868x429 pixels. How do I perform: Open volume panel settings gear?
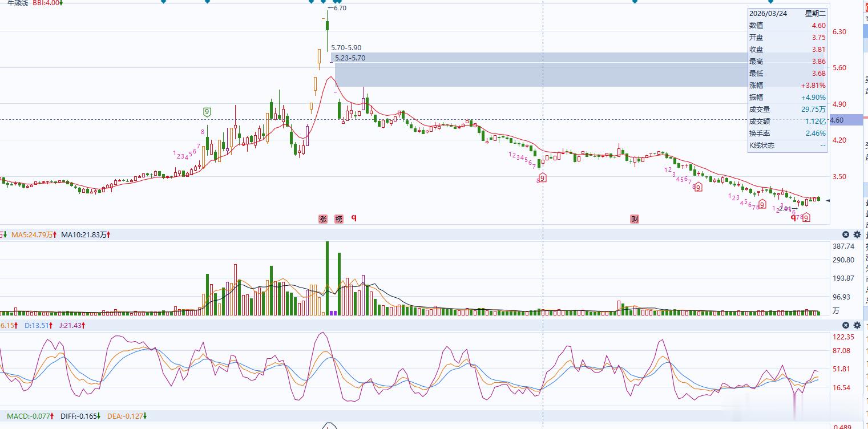click(x=857, y=234)
